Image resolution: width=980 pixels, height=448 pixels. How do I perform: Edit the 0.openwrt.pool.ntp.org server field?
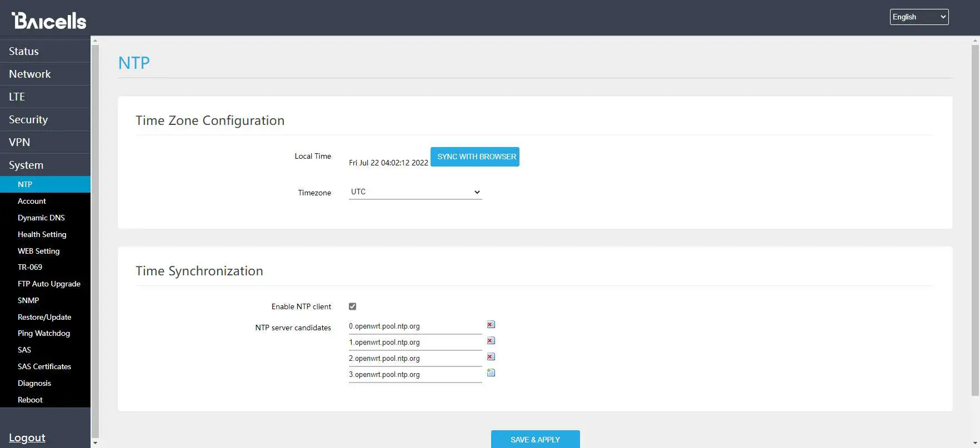[x=415, y=326]
